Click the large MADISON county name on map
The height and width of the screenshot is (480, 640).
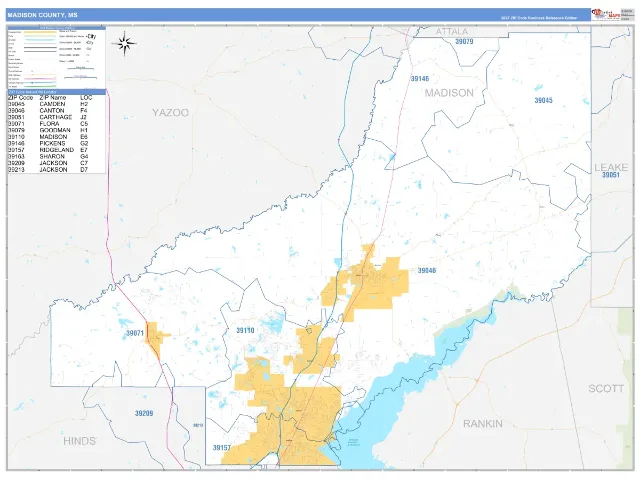tap(449, 93)
